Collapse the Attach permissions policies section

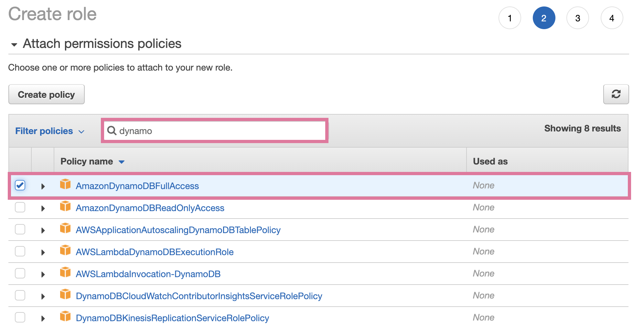[14, 44]
